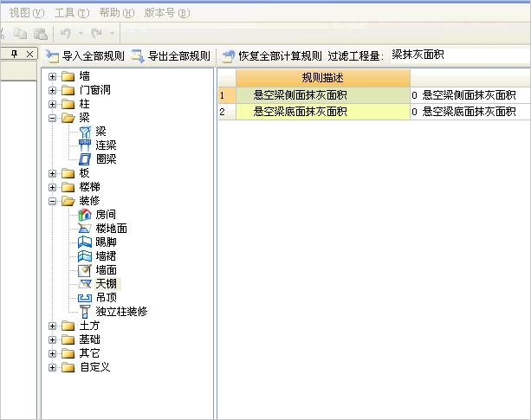This screenshot has height=420, width=531.
Task: Open the 工具(T) menu
Action: [72, 13]
